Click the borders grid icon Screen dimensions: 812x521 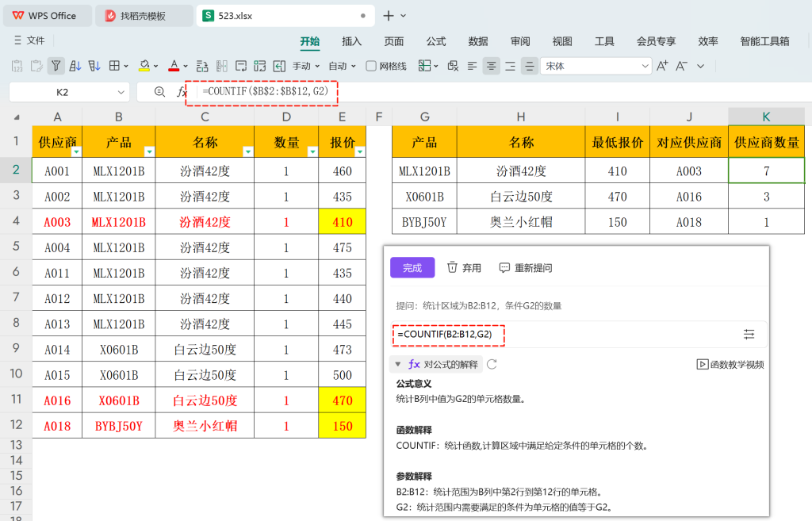(114, 66)
